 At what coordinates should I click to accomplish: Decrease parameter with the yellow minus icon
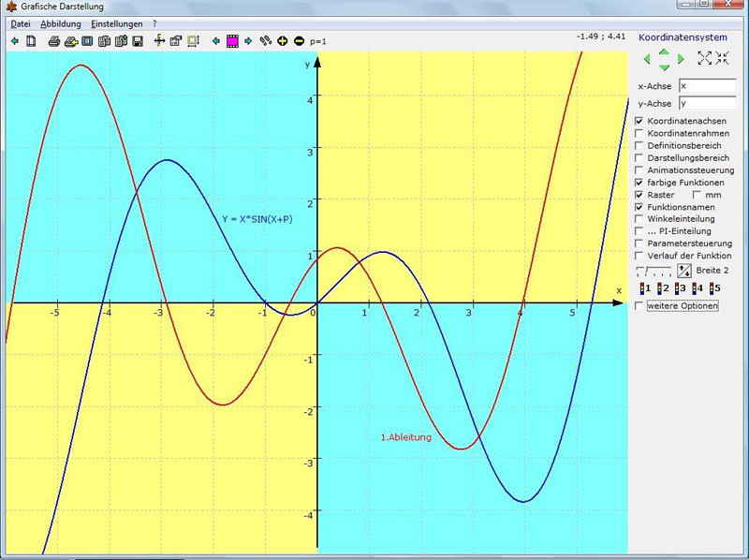pos(299,41)
